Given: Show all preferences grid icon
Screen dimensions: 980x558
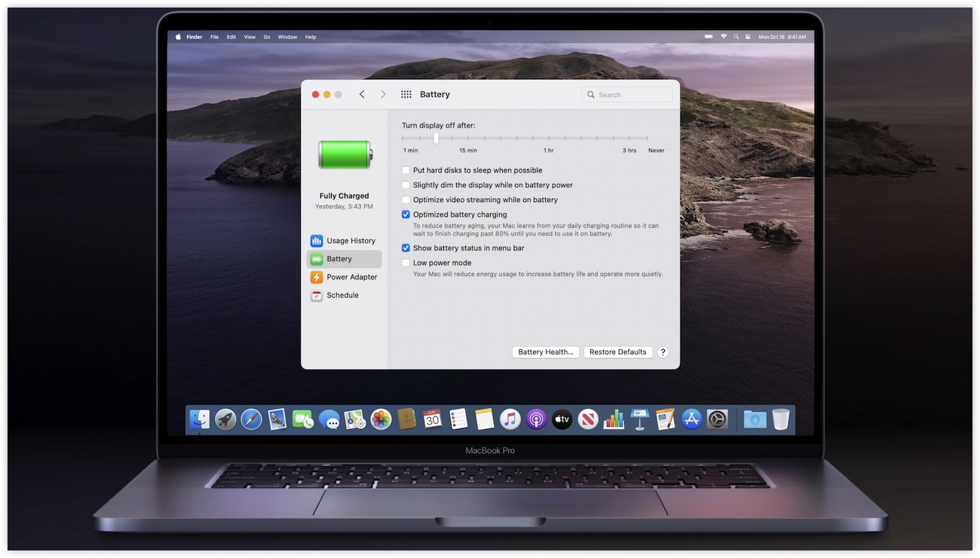Looking at the screenshot, I should pyautogui.click(x=406, y=94).
